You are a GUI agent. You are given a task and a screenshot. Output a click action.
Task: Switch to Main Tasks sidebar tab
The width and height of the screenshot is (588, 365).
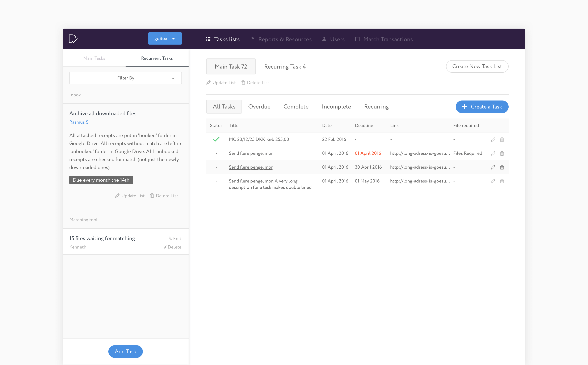click(94, 58)
